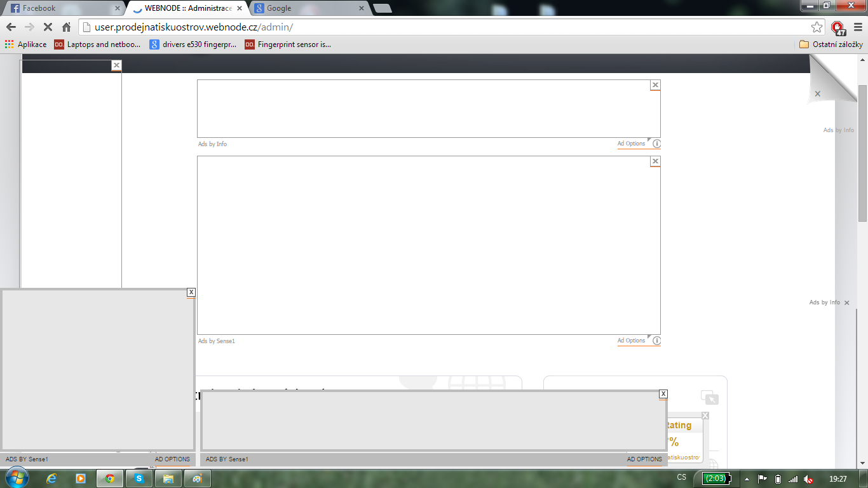The height and width of the screenshot is (488, 868).
Task: Open info icon of large Sense1 ad
Action: pos(657,341)
